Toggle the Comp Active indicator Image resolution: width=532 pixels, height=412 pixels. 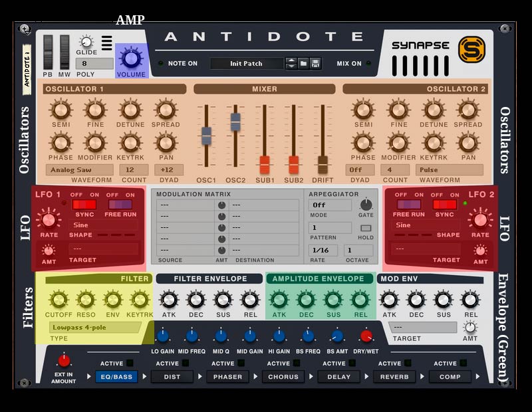click(464, 363)
